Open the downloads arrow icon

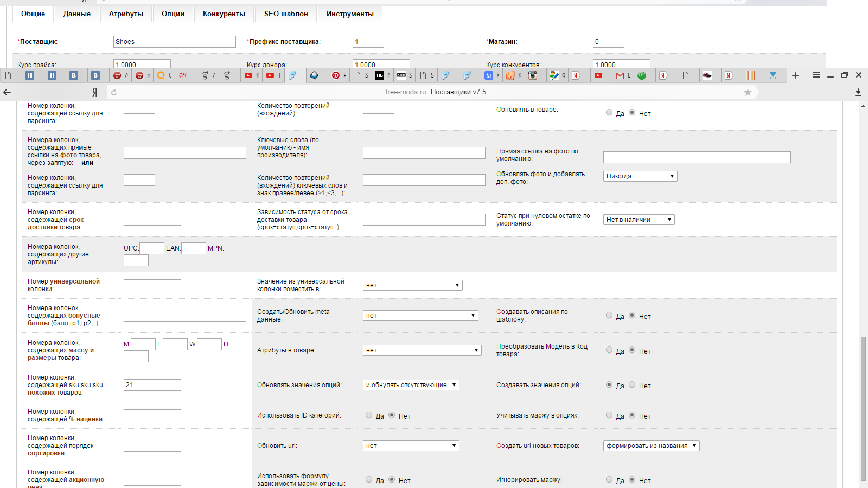point(858,92)
